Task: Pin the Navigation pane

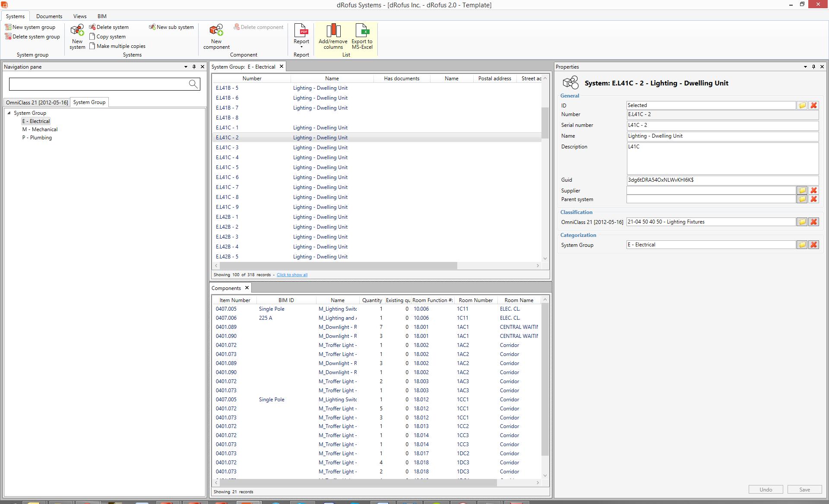Action: 194,66
